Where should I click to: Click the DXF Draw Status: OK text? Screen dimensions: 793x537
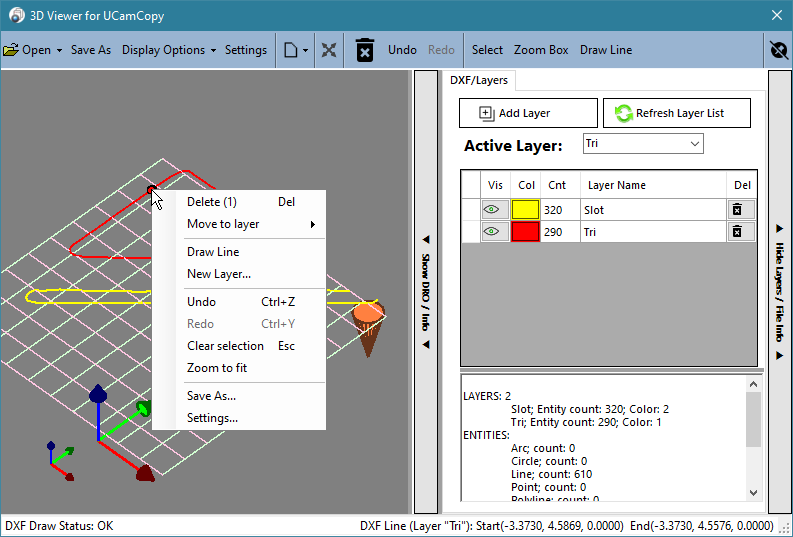(59, 526)
